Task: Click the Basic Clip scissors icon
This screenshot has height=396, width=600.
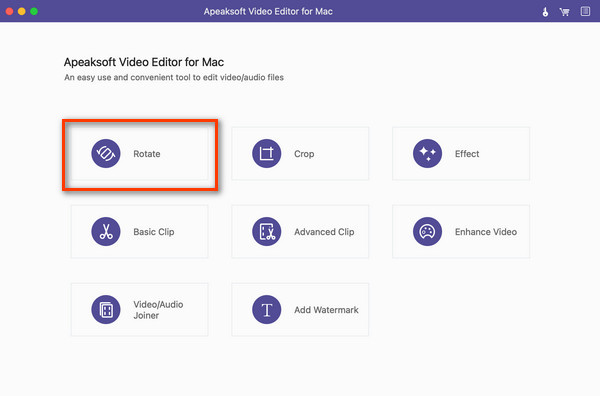Action: pyautogui.click(x=106, y=231)
